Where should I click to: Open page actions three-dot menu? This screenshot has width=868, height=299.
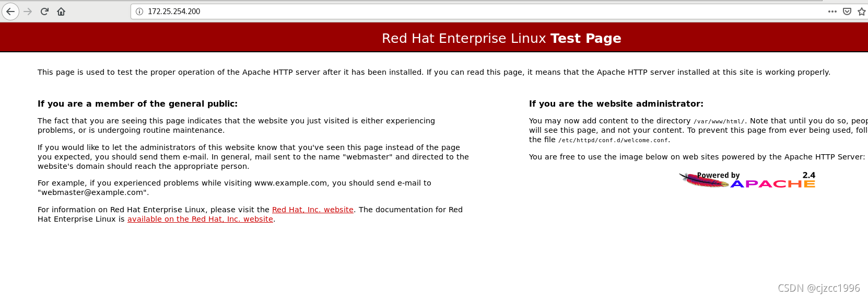click(832, 11)
